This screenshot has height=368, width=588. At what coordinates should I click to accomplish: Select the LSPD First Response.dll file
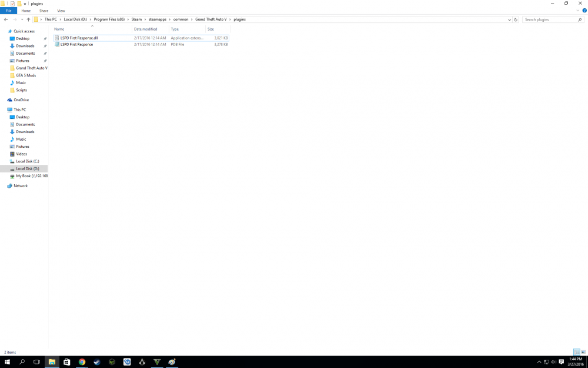click(x=79, y=38)
